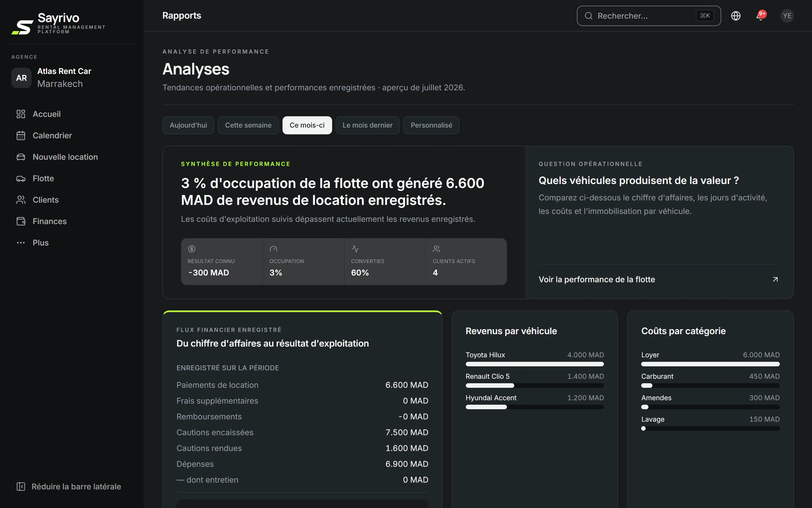Screen dimensions: 812x508
Task: Open notifications bell with 9+ badge
Action: coord(761,16)
